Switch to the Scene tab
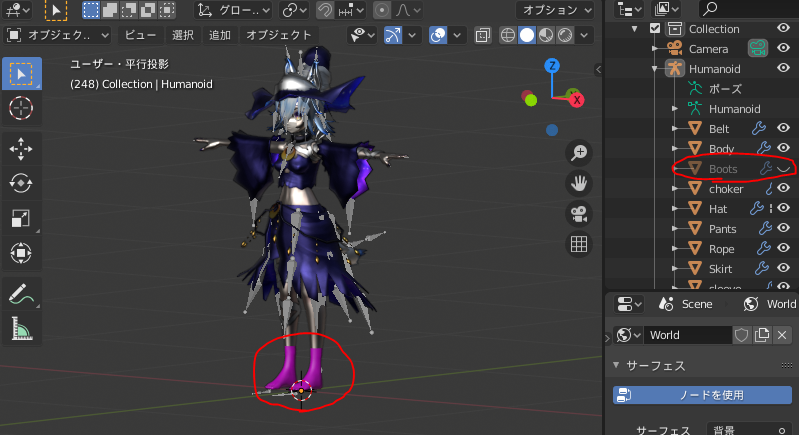799x435 pixels. pyautogui.click(x=685, y=304)
